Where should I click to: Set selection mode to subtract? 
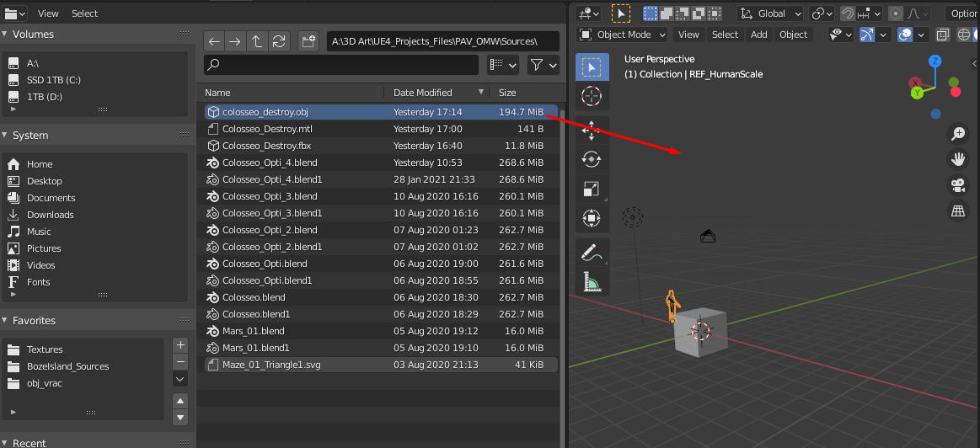point(683,13)
